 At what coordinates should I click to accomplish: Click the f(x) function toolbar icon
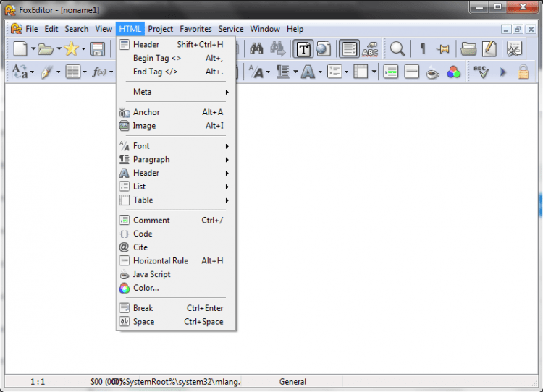coord(99,72)
